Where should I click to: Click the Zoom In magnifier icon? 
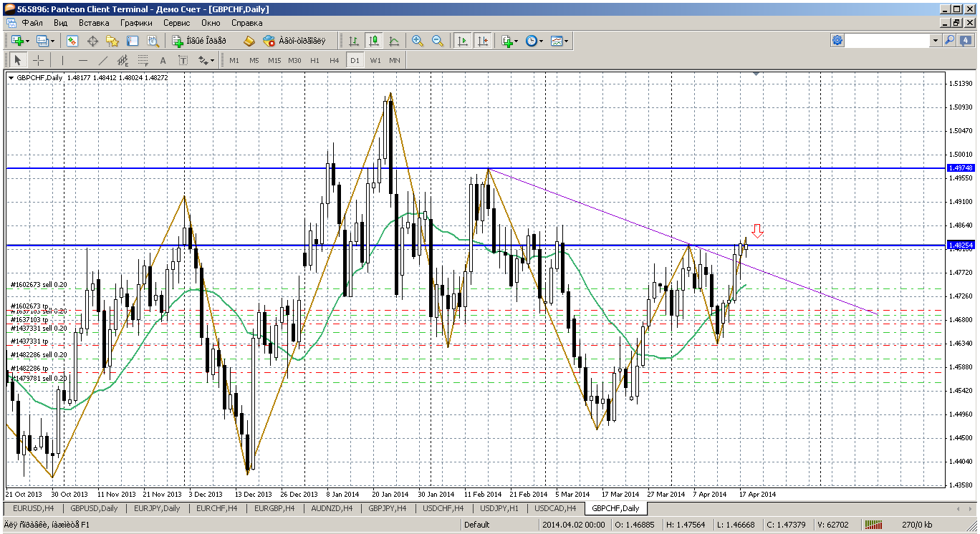pos(418,42)
